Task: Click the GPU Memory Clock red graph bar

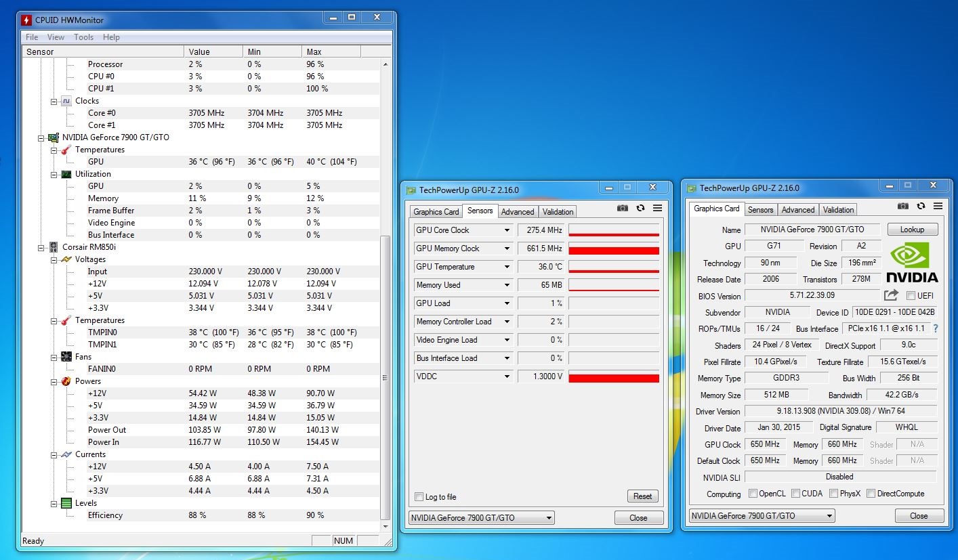Action: 614,251
